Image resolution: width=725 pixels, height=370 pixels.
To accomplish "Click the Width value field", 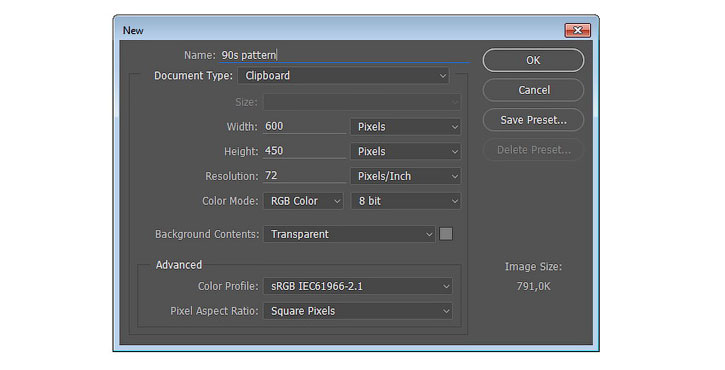I will pyautogui.click(x=304, y=126).
